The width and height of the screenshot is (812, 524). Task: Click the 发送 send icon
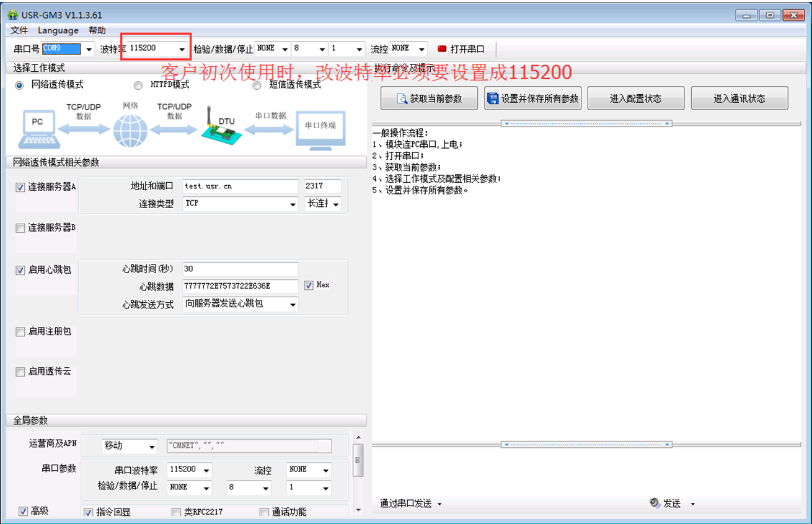click(655, 504)
